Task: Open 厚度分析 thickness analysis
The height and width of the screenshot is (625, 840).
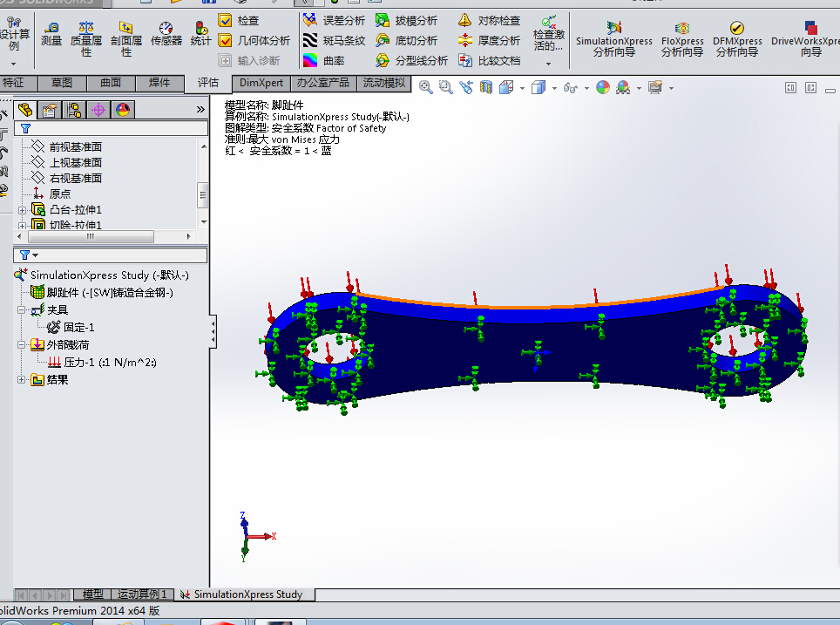Action: point(489,40)
